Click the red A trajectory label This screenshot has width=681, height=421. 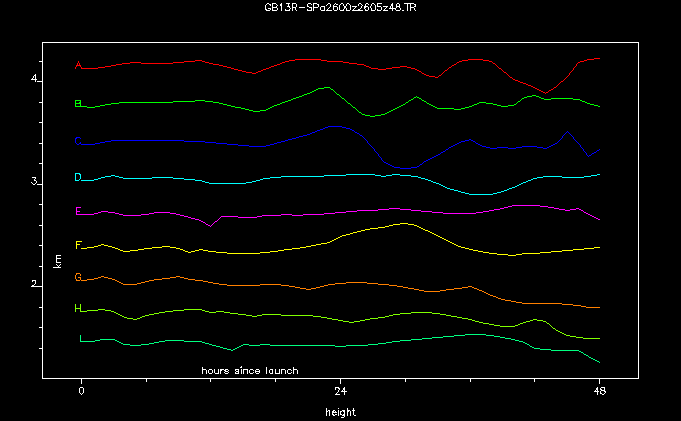tap(78, 66)
